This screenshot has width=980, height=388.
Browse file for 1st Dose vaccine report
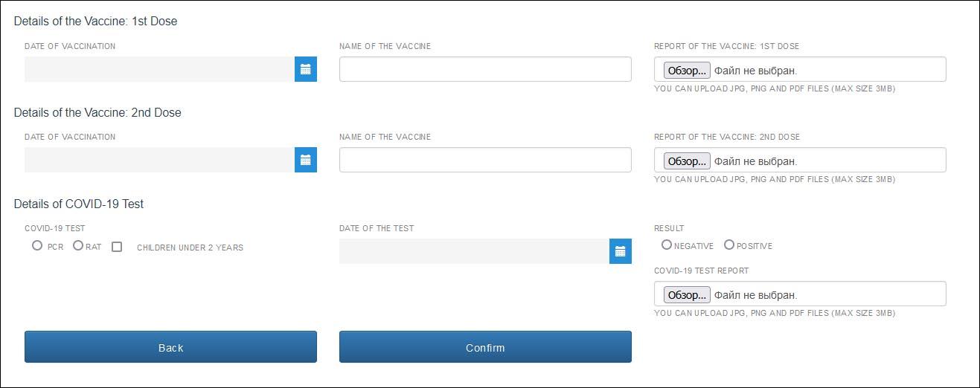tap(687, 71)
